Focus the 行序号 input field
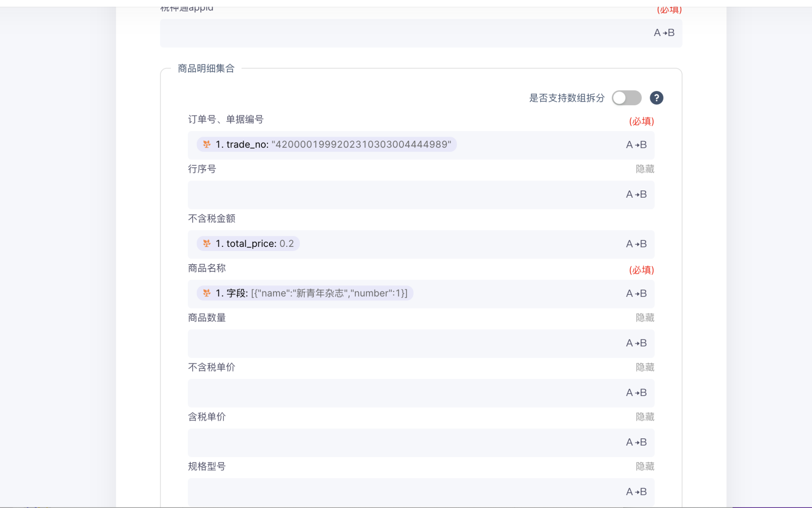812x508 pixels. tap(421, 195)
